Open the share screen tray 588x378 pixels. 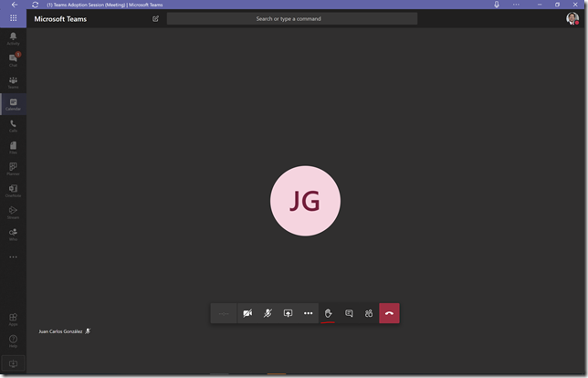click(288, 313)
